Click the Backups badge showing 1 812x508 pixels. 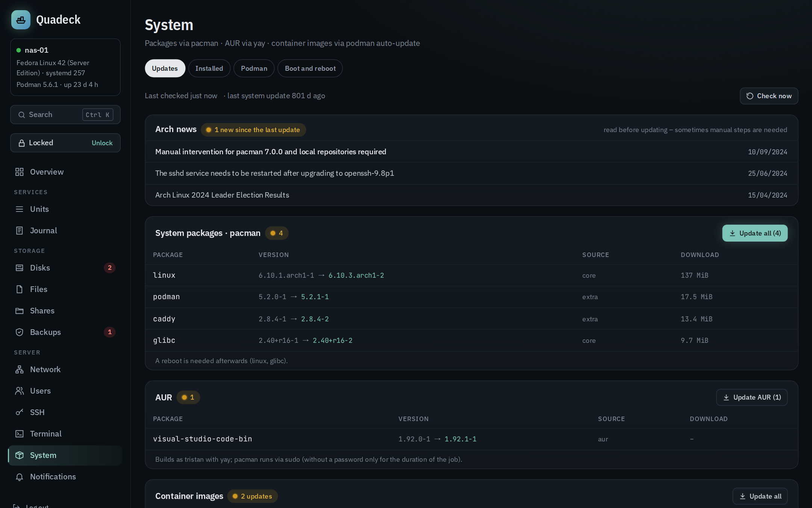(110, 332)
